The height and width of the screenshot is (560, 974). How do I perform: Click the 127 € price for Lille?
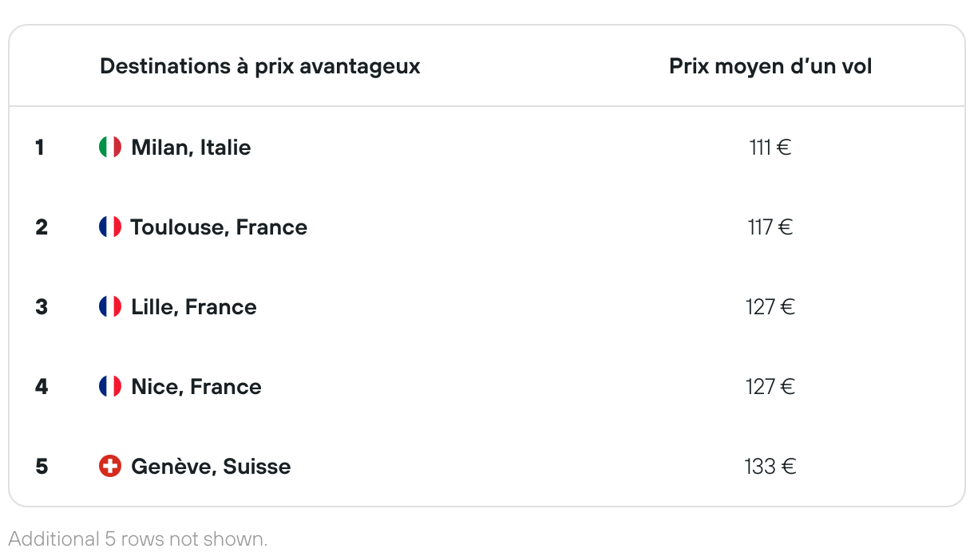[770, 307]
